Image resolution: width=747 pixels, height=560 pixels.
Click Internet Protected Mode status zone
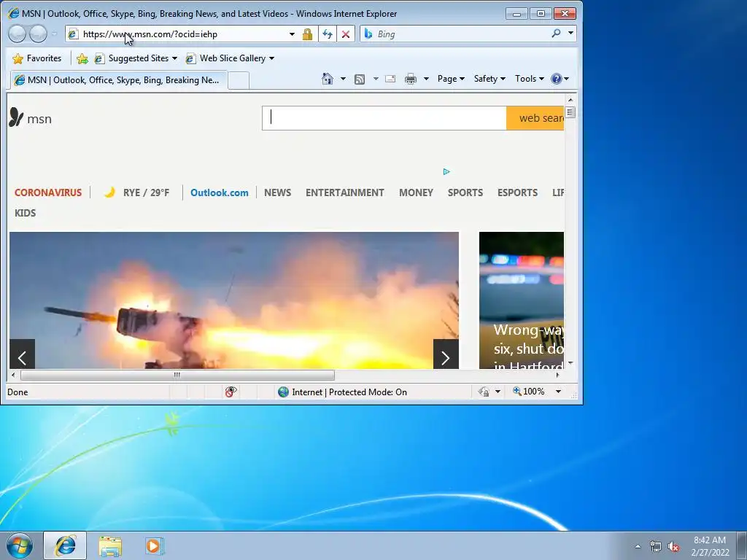(x=343, y=392)
